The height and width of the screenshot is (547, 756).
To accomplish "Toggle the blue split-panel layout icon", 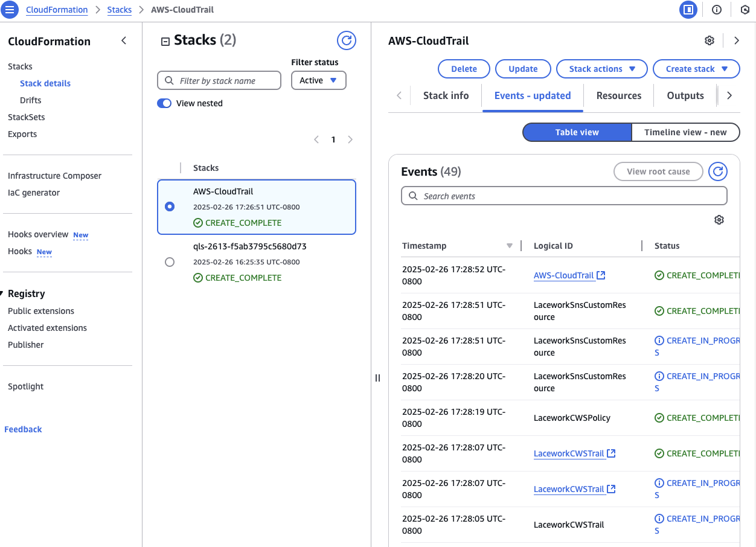I will pyautogui.click(x=688, y=10).
